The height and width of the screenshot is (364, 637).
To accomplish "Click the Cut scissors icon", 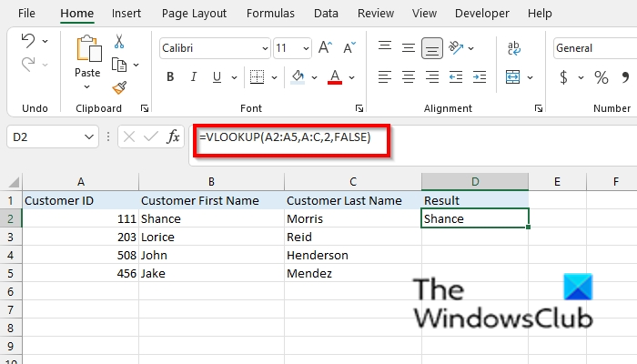I will pos(119,41).
